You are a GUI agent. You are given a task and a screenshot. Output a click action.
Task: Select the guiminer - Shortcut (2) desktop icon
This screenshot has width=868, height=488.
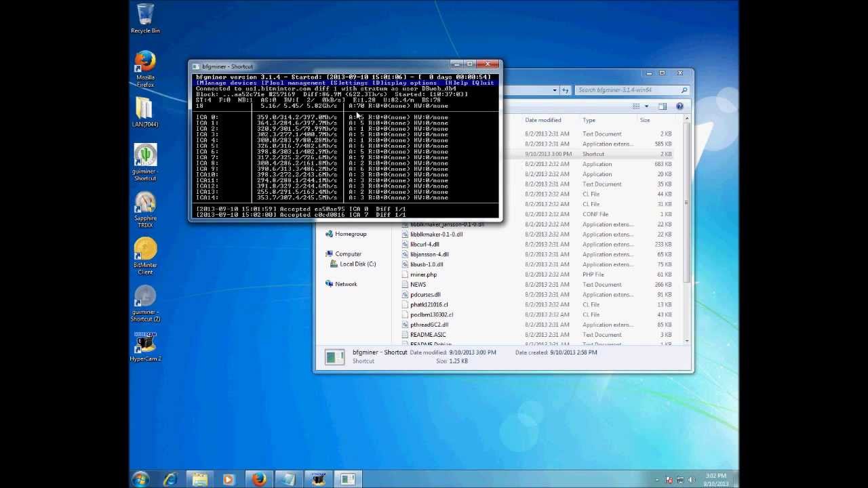pyautogui.click(x=145, y=303)
